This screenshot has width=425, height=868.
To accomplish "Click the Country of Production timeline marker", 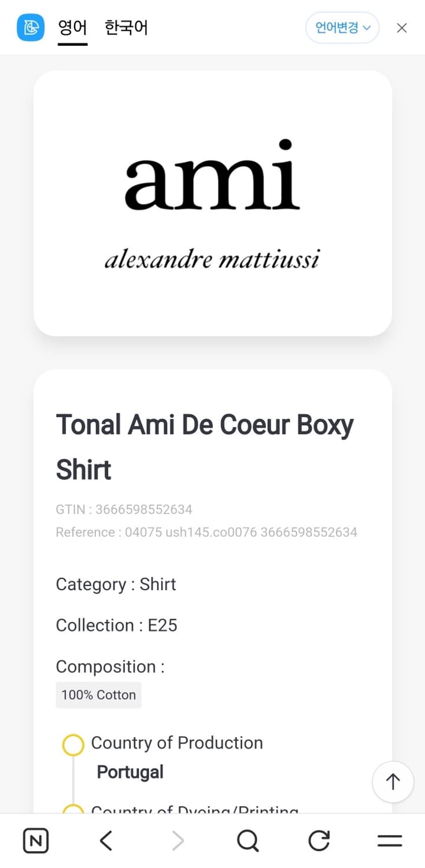I will tap(73, 745).
